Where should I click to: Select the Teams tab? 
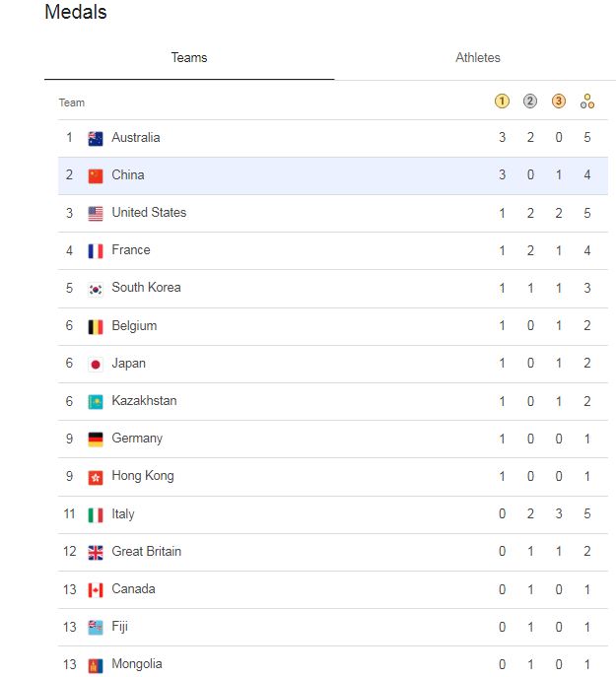coord(189,58)
